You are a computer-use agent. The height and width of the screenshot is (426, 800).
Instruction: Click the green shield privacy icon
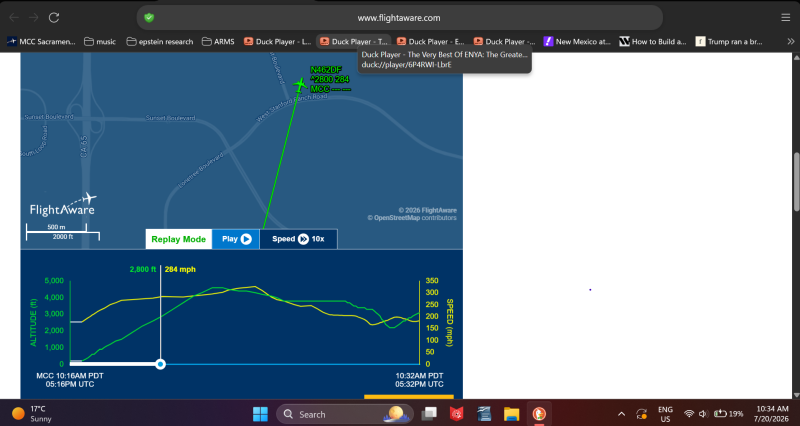[x=149, y=18]
